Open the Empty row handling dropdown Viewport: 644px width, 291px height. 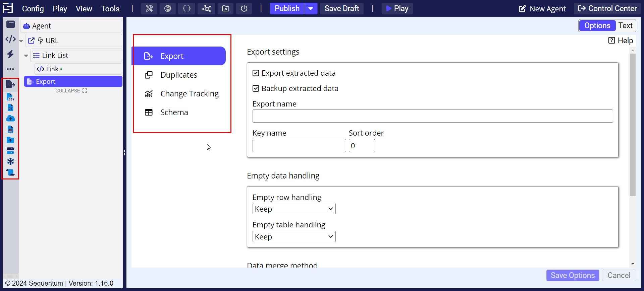(294, 209)
